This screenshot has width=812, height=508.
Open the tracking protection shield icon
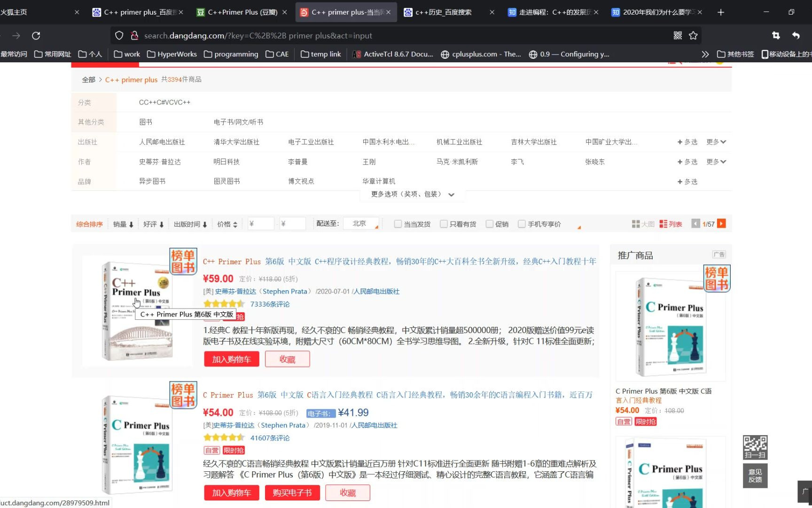pyautogui.click(x=119, y=35)
